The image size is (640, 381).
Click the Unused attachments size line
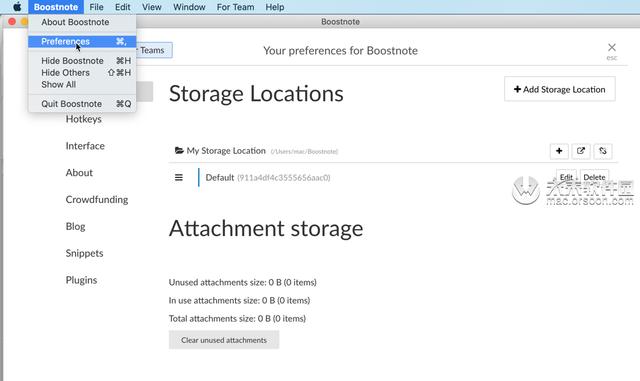click(242, 282)
